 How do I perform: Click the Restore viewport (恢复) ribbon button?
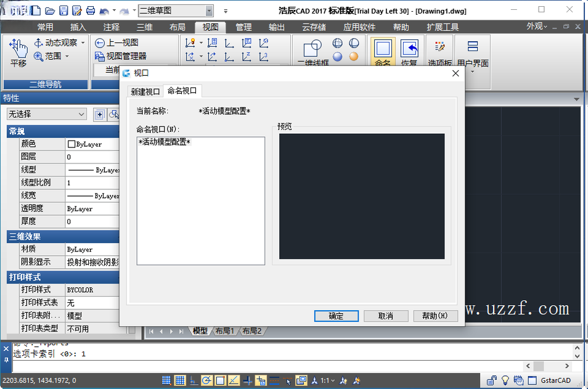(409, 52)
